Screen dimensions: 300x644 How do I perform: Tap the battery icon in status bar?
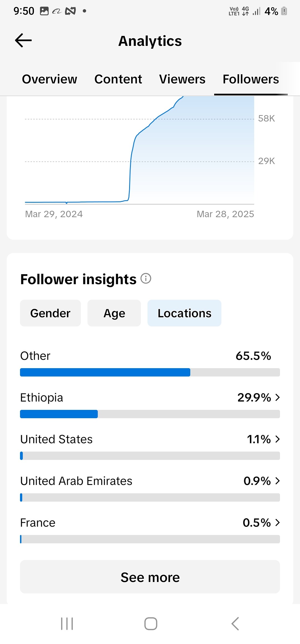click(x=284, y=11)
